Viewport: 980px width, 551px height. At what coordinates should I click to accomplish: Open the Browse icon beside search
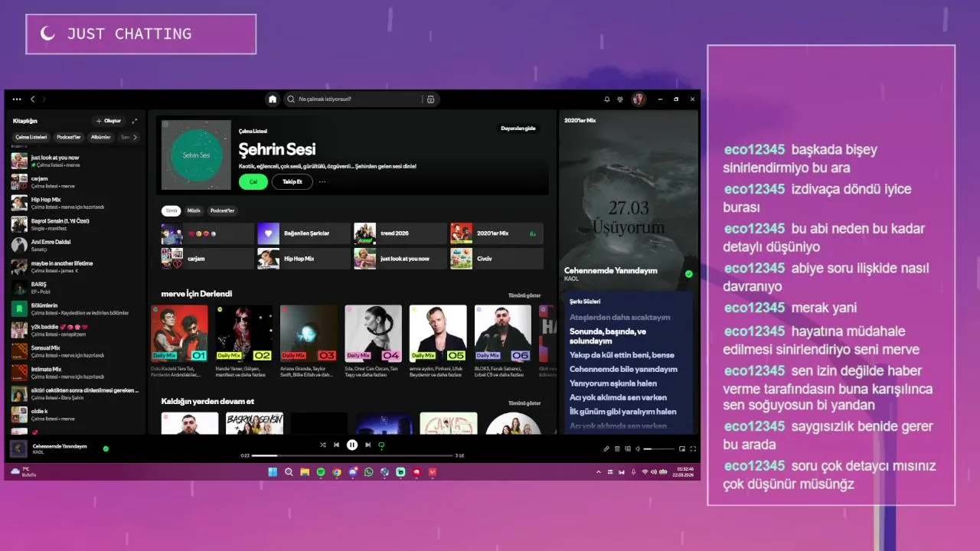pyautogui.click(x=430, y=99)
